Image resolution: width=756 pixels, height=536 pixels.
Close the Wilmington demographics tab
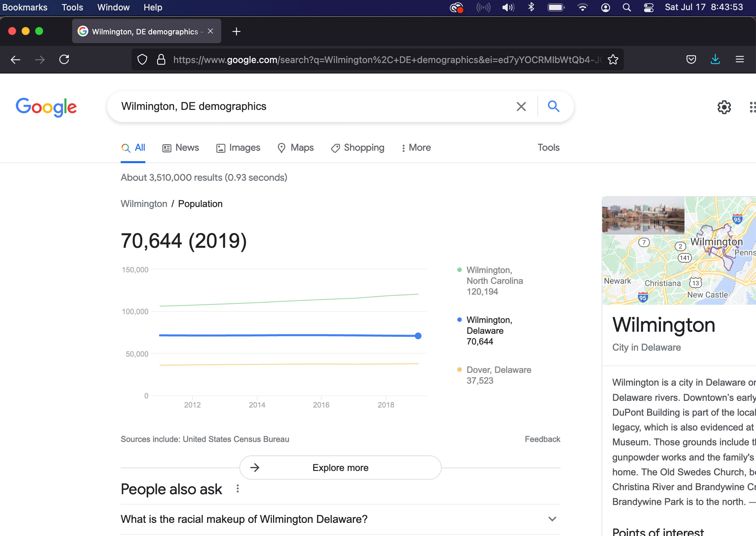pos(210,31)
